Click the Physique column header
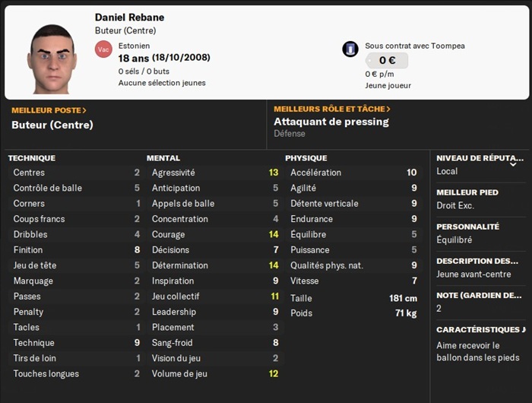Screen dimensions: 532x403 [306, 158]
